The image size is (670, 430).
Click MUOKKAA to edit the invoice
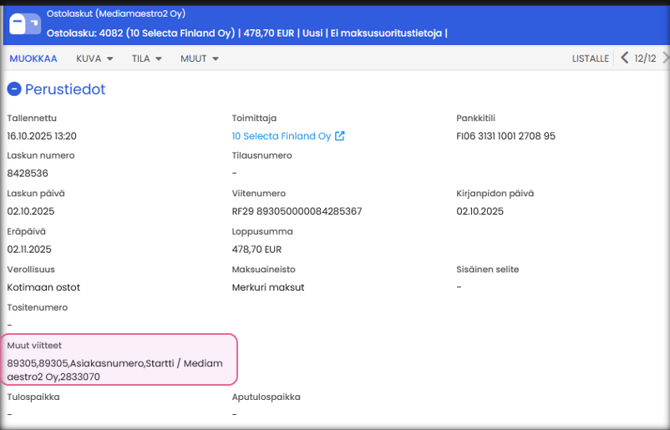click(33, 58)
